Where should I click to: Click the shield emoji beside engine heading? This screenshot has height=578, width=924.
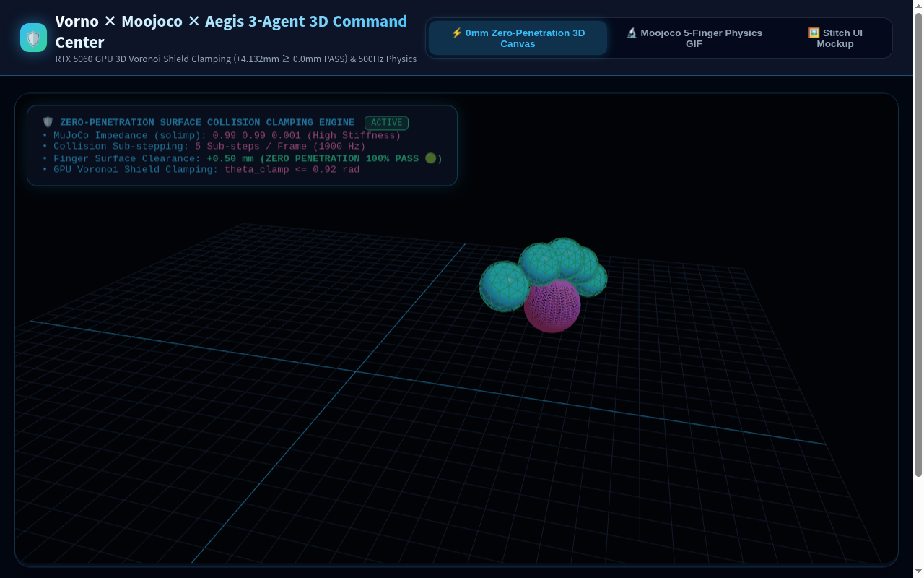click(x=48, y=123)
